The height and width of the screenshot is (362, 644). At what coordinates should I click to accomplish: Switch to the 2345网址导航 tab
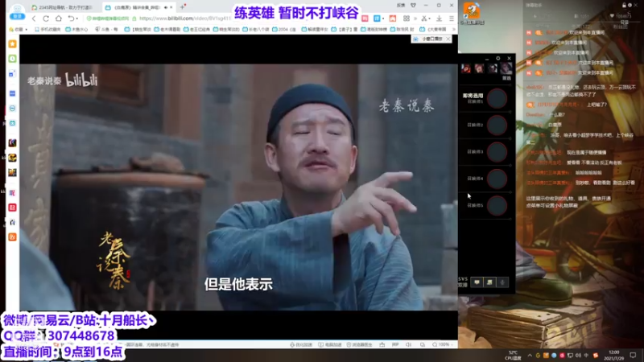pos(63,7)
